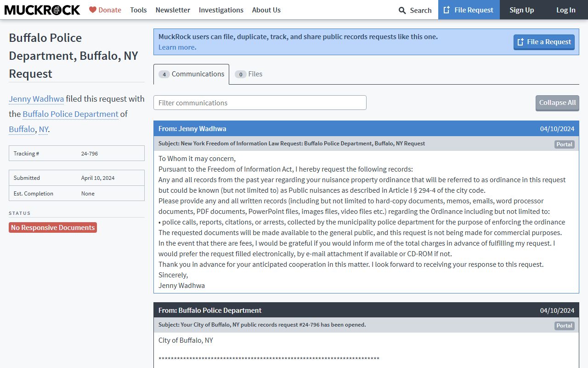
Task: Switch to the Communications tab
Action: point(191,74)
